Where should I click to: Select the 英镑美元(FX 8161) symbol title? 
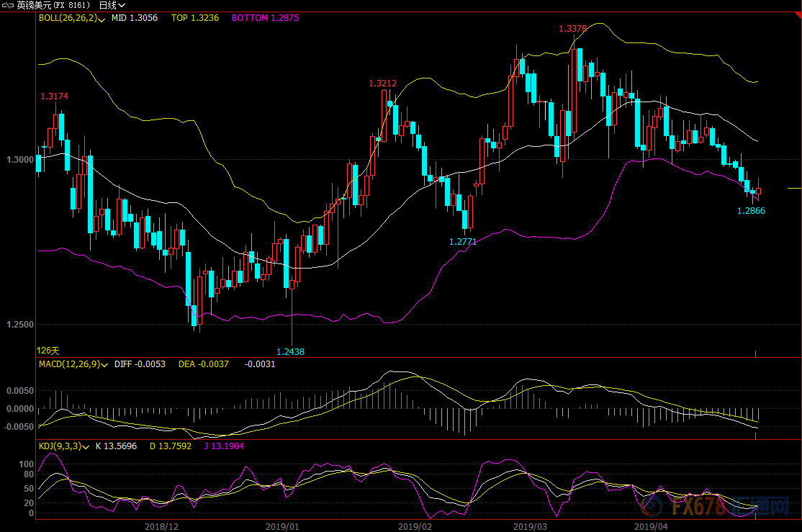53,6
